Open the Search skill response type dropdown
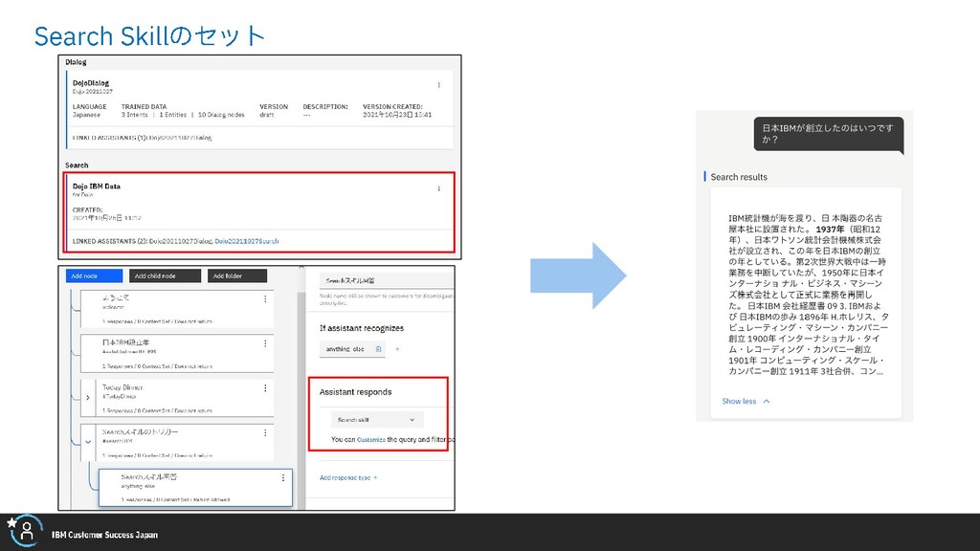The height and width of the screenshot is (551, 980). pyautogui.click(x=377, y=420)
